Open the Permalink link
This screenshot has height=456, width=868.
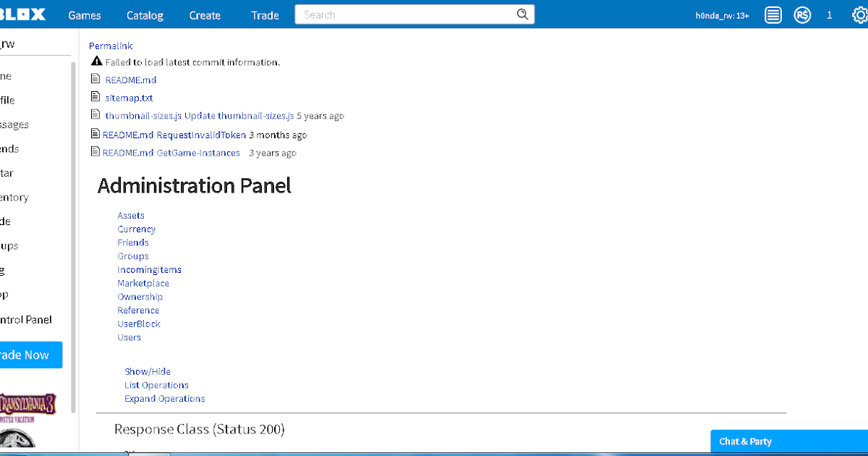(x=111, y=46)
